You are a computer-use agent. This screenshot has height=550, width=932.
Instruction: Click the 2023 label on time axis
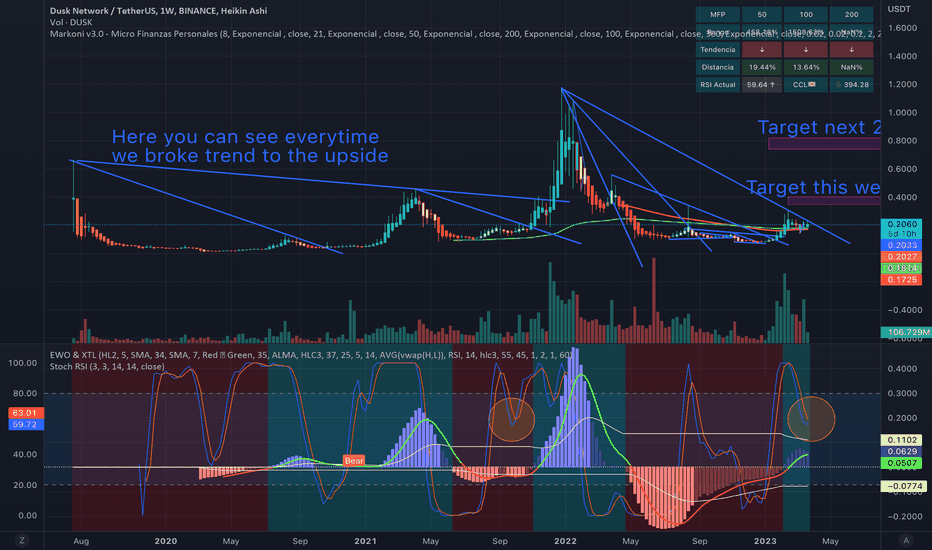[765, 540]
